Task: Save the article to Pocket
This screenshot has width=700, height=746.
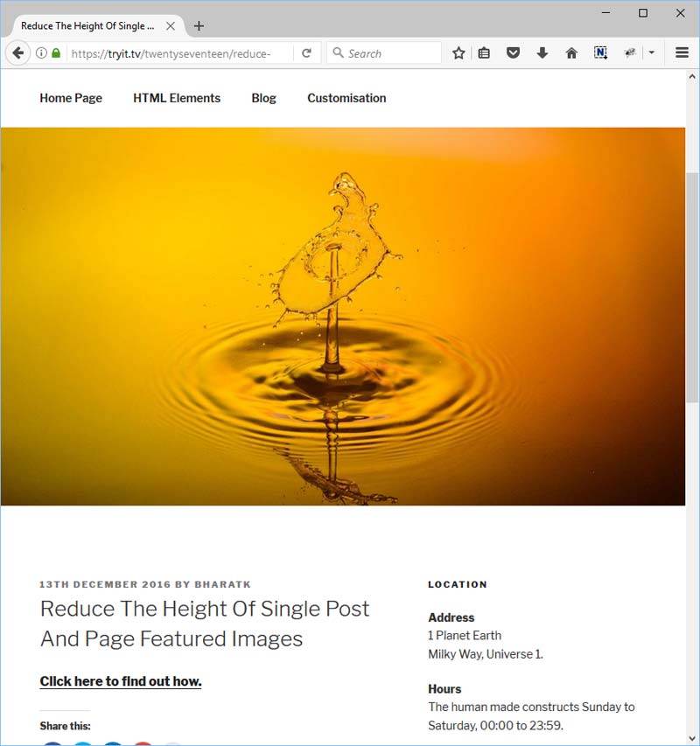Action: tap(514, 52)
